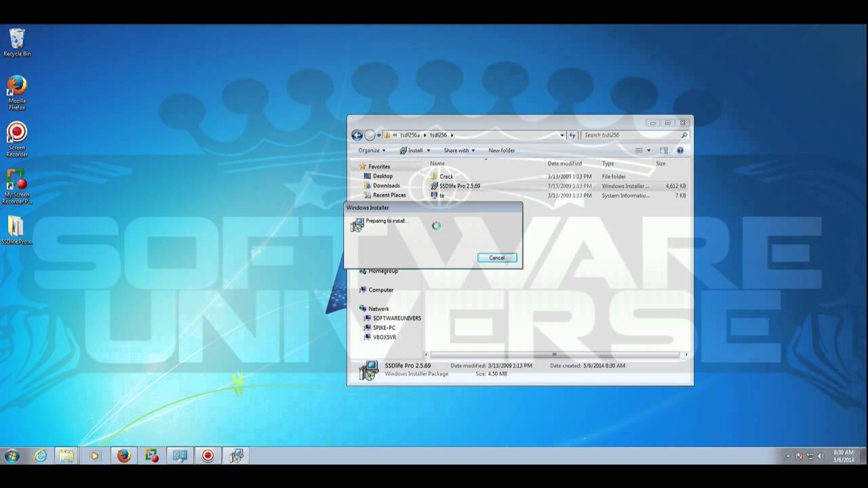
Task: Click the Windows Installer taskbar icon
Action: point(236,456)
